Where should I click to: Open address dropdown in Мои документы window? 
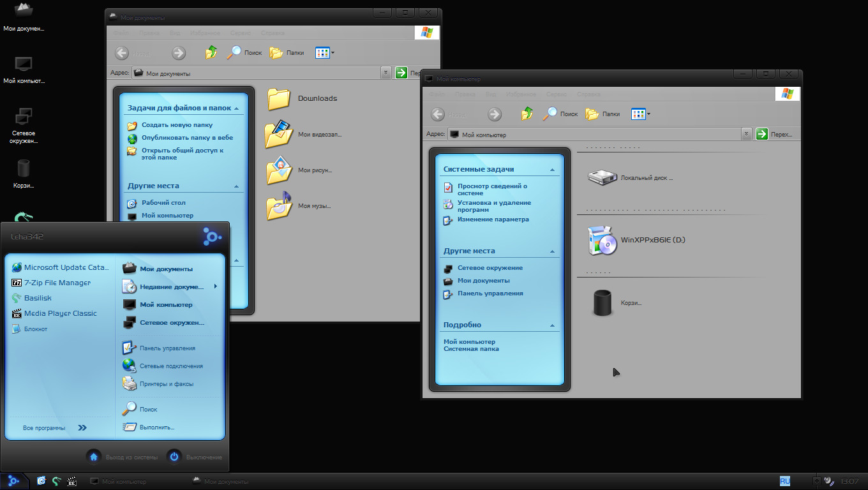(x=385, y=73)
